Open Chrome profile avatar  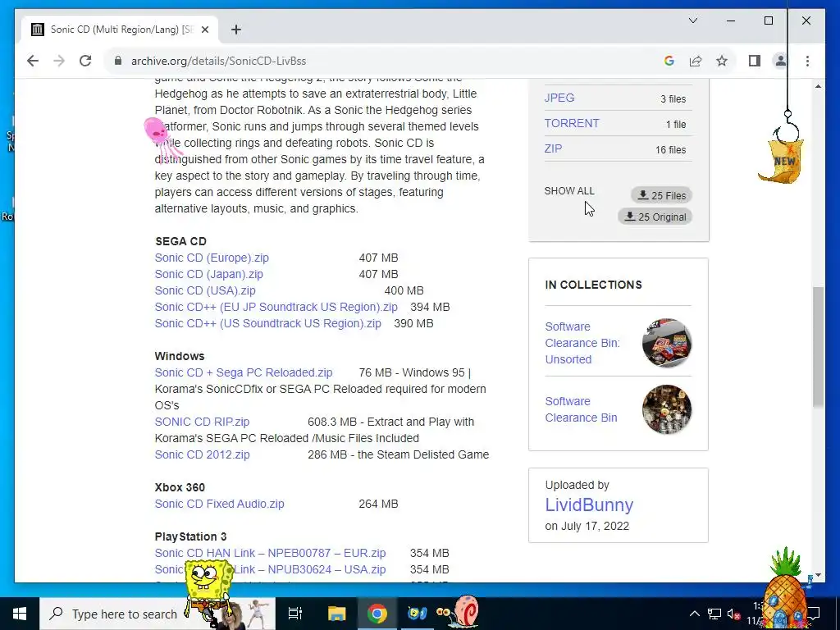(x=781, y=61)
